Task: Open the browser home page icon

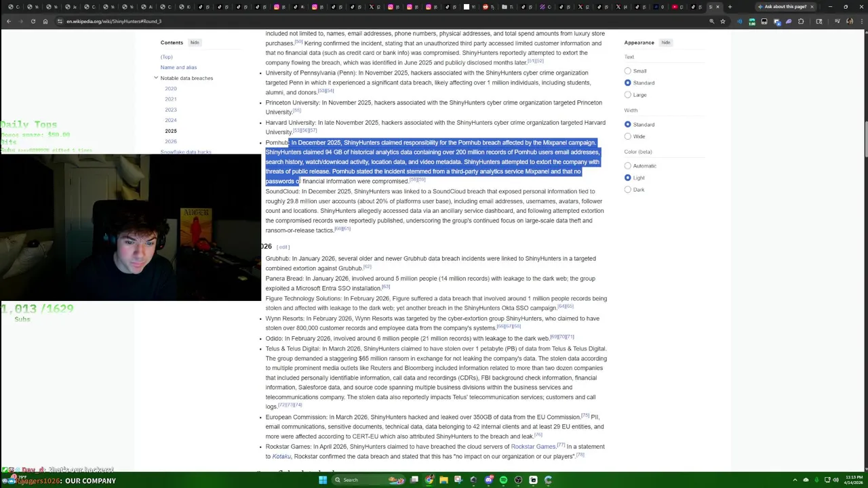Action: (x=45, y=21)
